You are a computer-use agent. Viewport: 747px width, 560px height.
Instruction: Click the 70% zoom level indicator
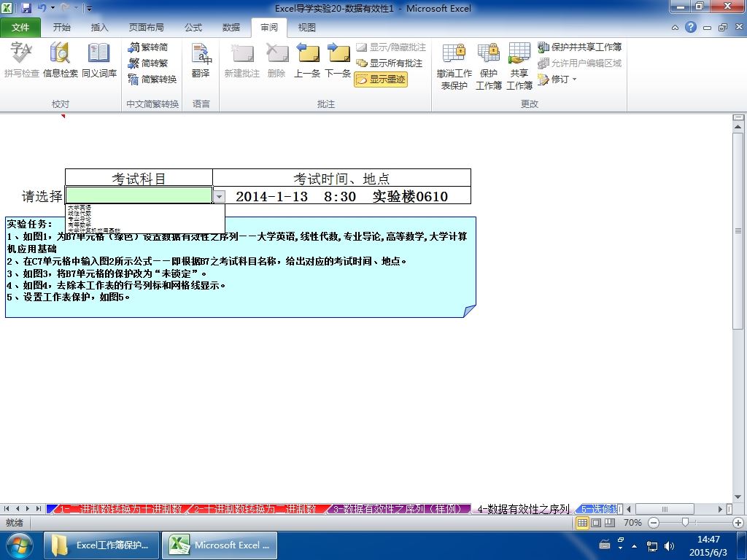632,522
